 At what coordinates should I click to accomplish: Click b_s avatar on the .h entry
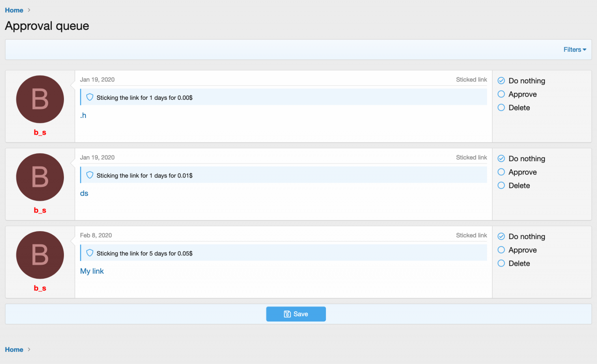pyautogui.click(x=40, y=99)
